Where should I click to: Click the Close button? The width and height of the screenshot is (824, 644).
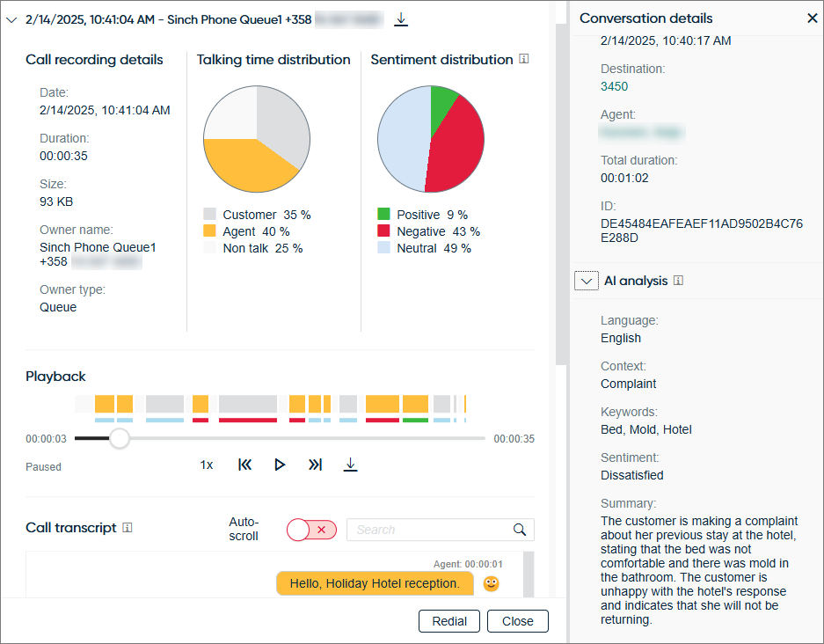(x=517, y=621)
